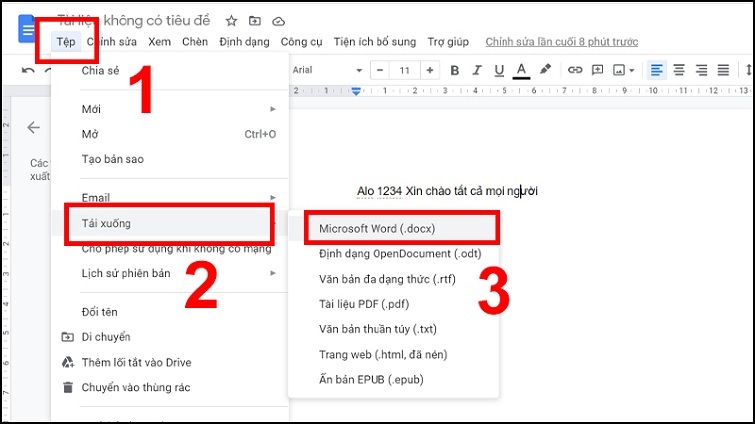
Task: Download as OpenDocument (.odt)
Action: coord(393,254)
